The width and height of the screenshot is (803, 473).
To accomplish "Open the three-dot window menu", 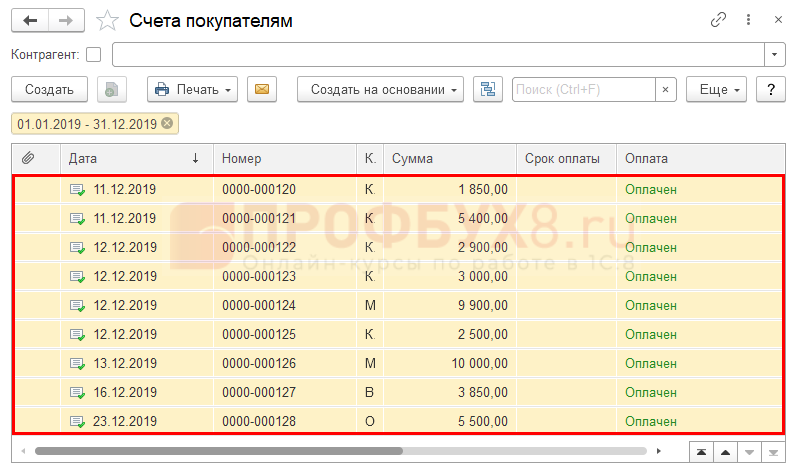I will click(749, 20).
